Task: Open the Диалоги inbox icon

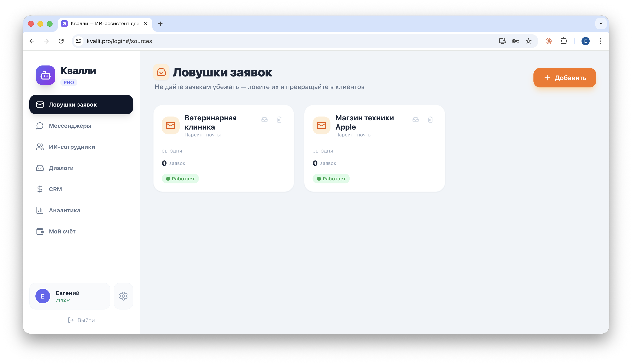Action: point(40,168)
